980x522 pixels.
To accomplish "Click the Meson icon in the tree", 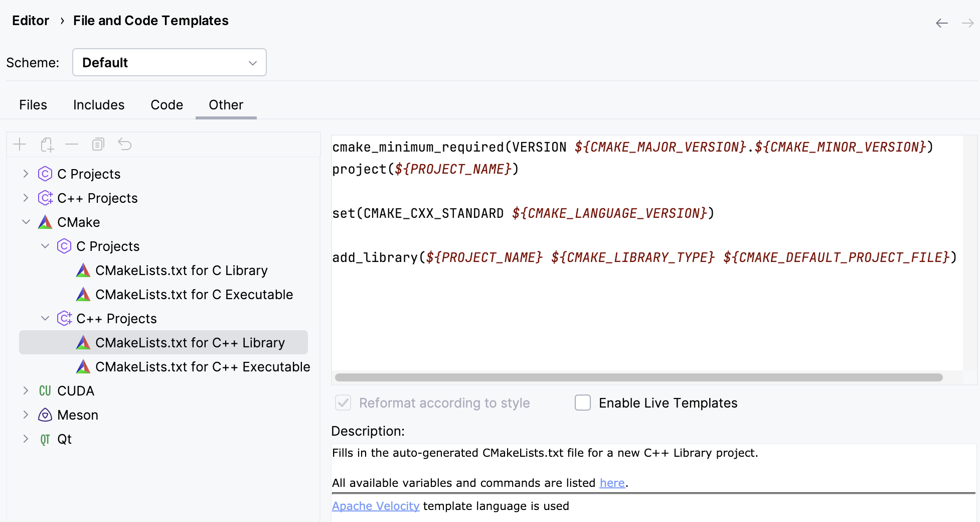I will click(45, 415).
